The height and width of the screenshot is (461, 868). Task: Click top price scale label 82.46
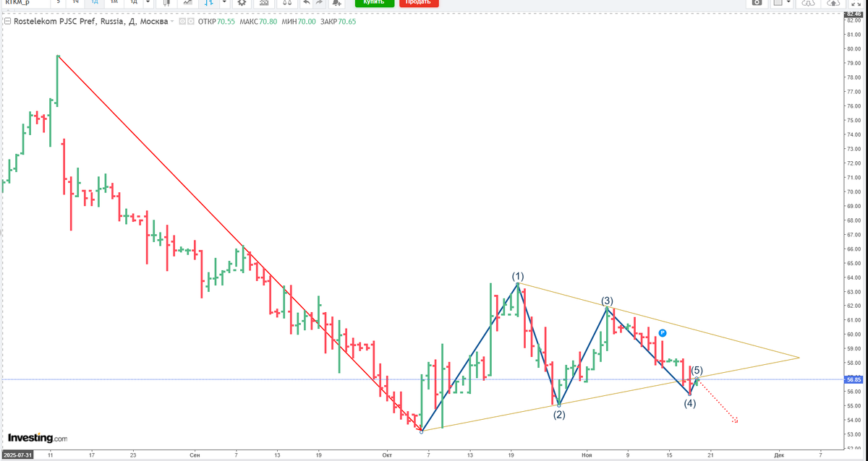point(854,14)
